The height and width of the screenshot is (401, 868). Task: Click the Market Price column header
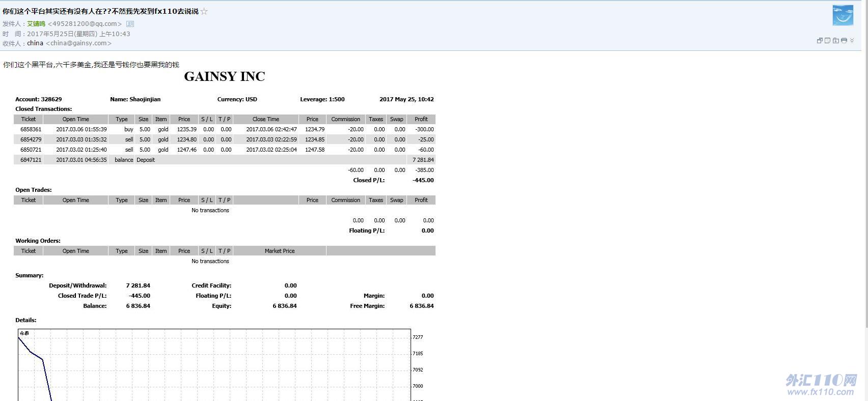(280, 251)
